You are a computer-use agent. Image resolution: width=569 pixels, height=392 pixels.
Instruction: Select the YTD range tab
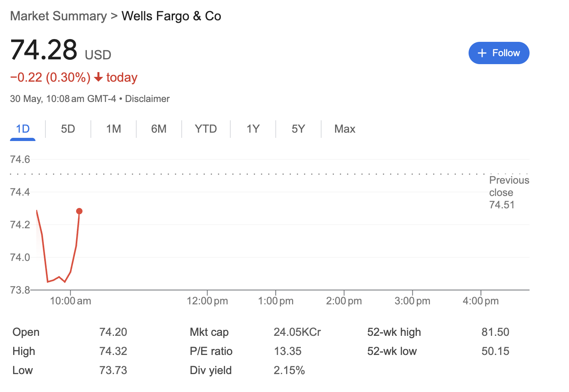click(x=206, y=129)
